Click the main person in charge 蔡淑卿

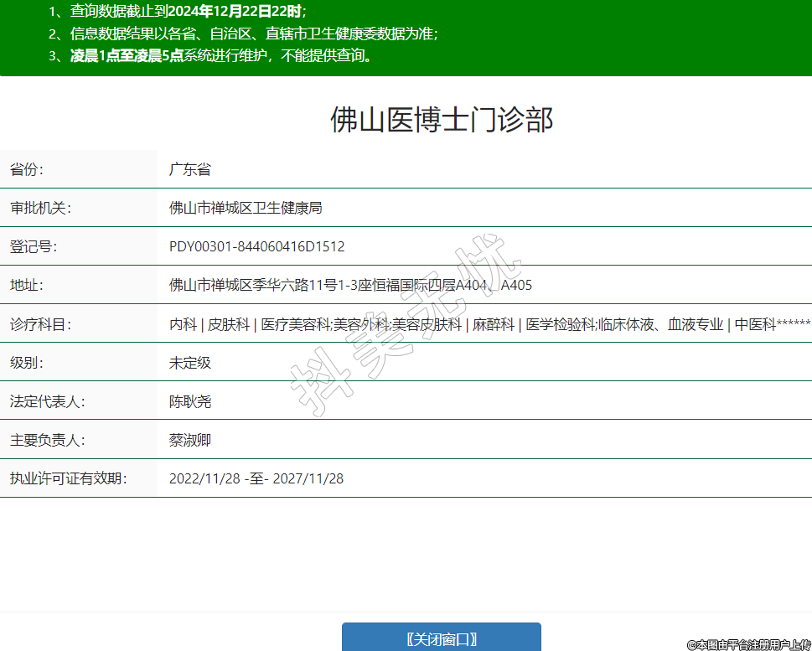[190, 440]
